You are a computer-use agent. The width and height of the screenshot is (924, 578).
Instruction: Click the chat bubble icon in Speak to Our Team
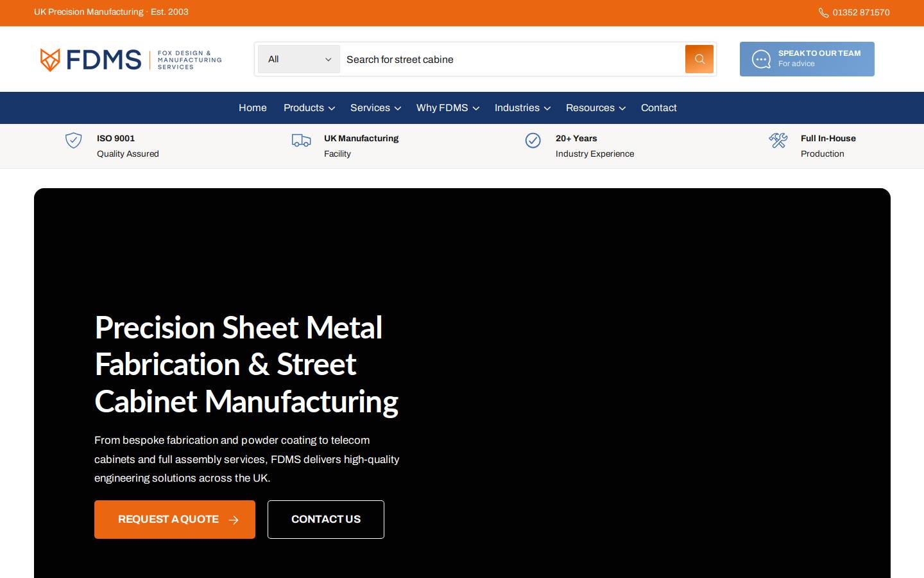[761, 59]
